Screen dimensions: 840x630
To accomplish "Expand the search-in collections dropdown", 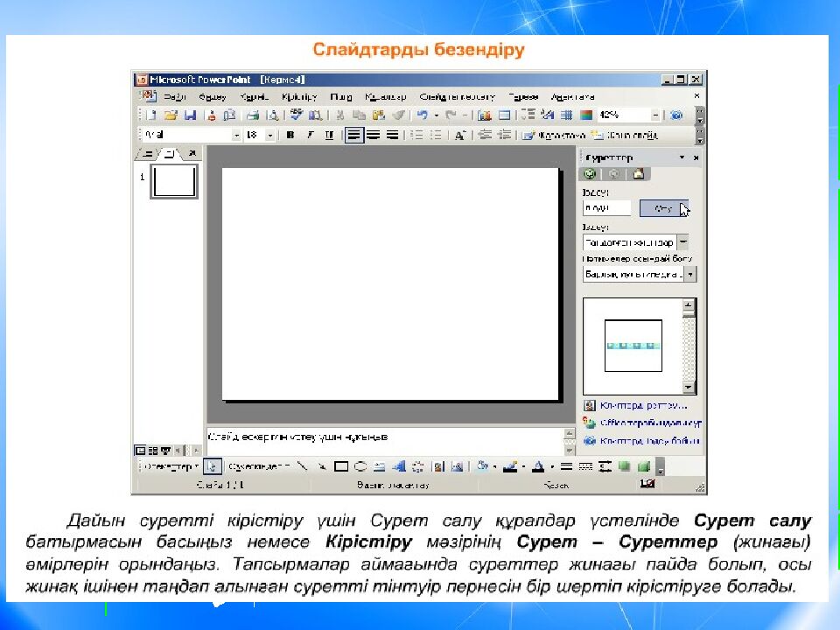I will pos(682,242).
